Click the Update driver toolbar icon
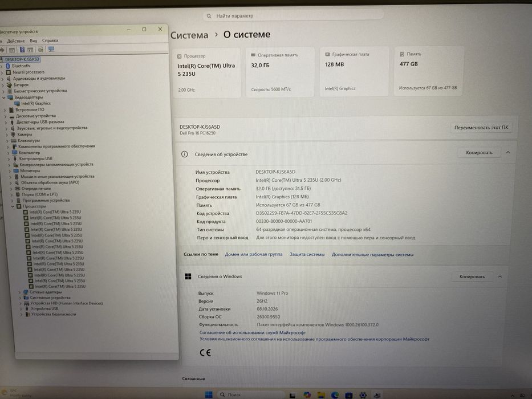This screenshot has height=399, width=532. (x=40, y=50)
